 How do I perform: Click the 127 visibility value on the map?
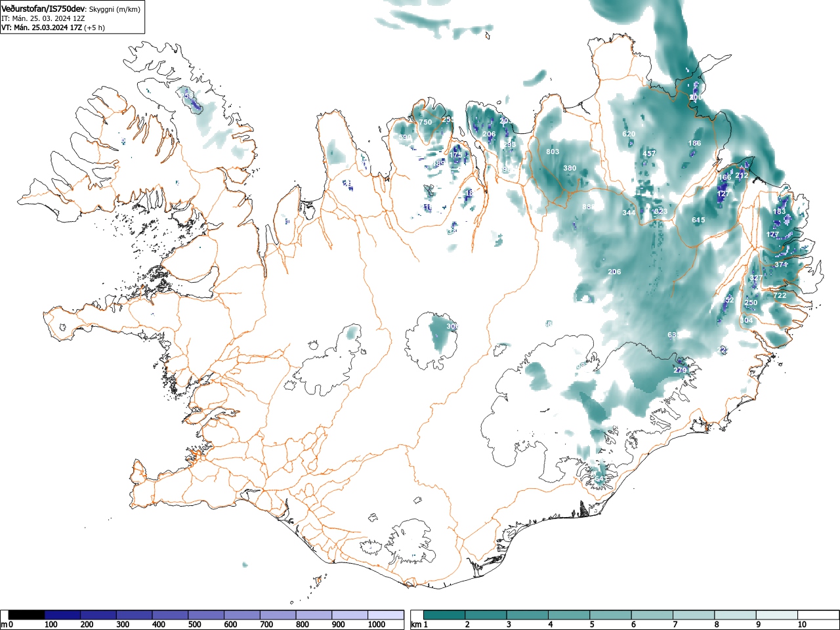(x=723, y=194)
